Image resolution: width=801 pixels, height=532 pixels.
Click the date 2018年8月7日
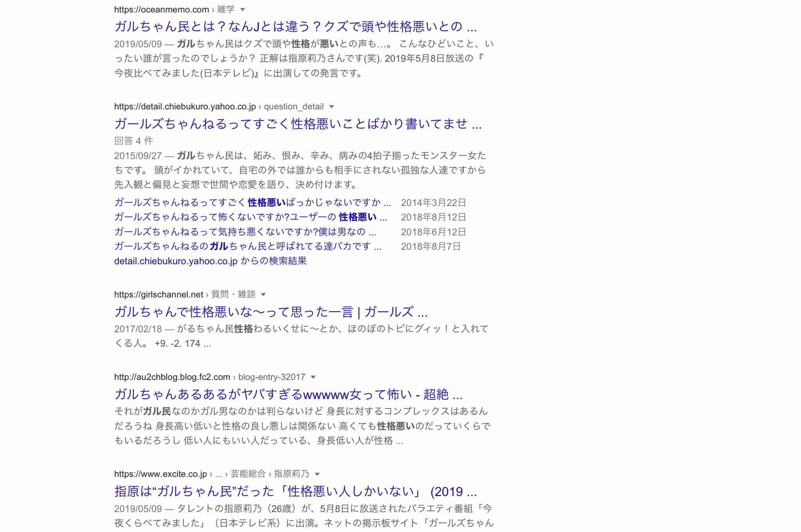click(431, 246)
